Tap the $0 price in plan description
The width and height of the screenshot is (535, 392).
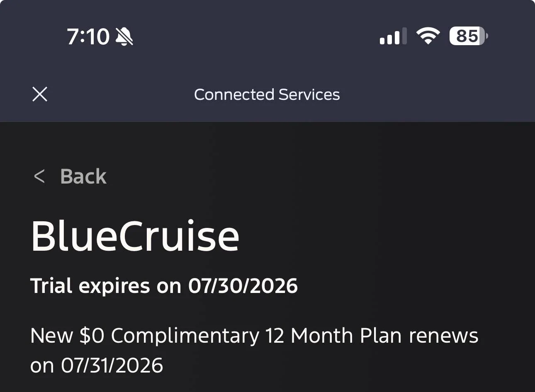click(92, 335)
